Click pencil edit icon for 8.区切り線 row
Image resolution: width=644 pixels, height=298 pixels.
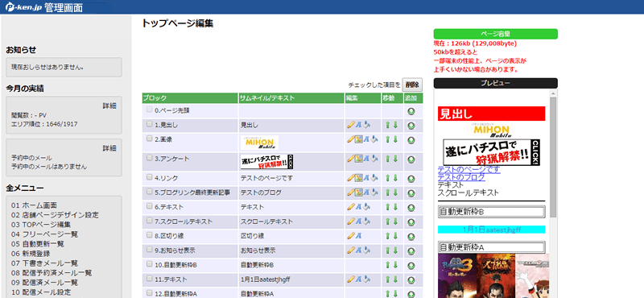[x=350, y=235]
